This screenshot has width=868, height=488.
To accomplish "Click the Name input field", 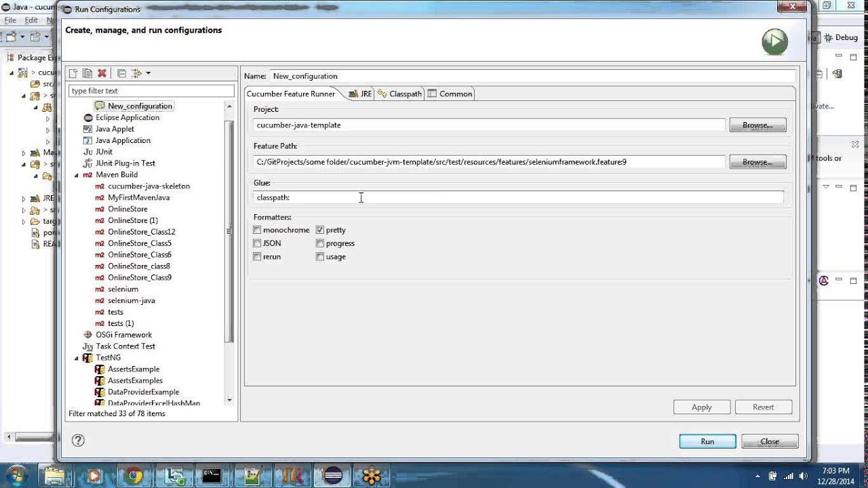I will pos(532,76).
